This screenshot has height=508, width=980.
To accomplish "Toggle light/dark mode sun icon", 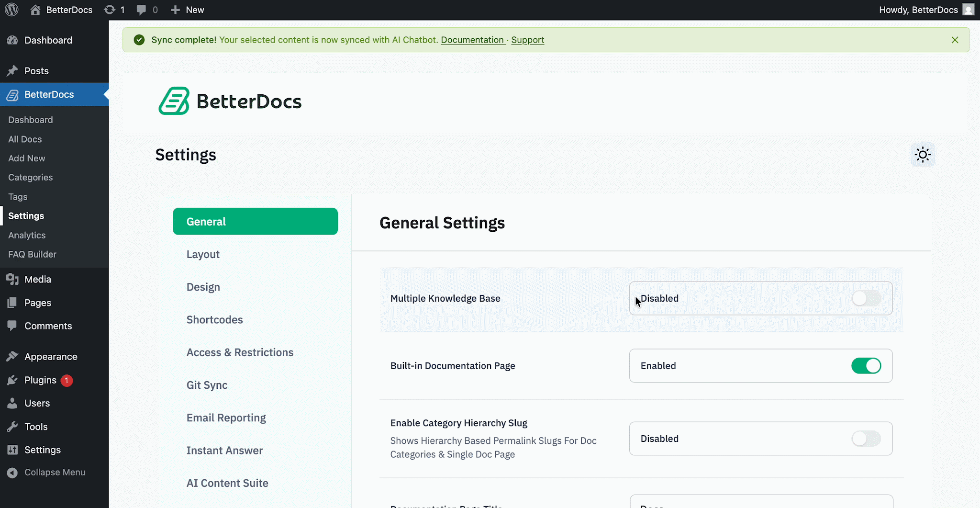I will click(923, 155).
